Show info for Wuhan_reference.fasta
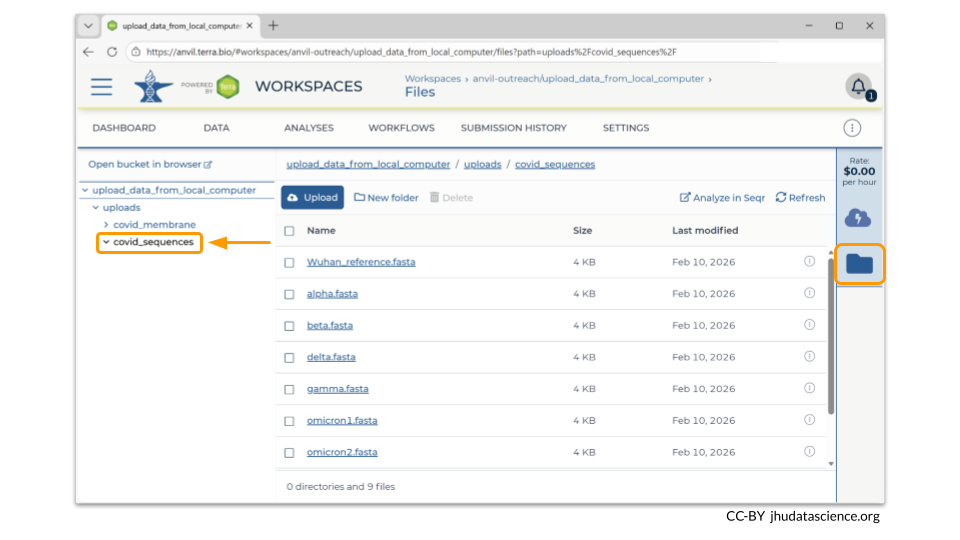Viewport: 960px width, 540px height. tap(809, 261)
